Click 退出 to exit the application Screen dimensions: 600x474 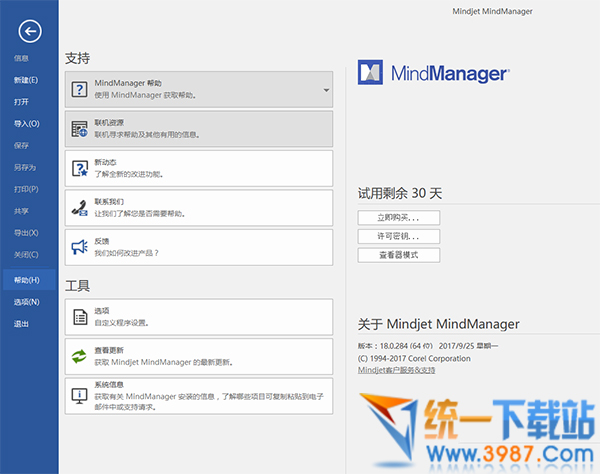click(x=21, y=323)
